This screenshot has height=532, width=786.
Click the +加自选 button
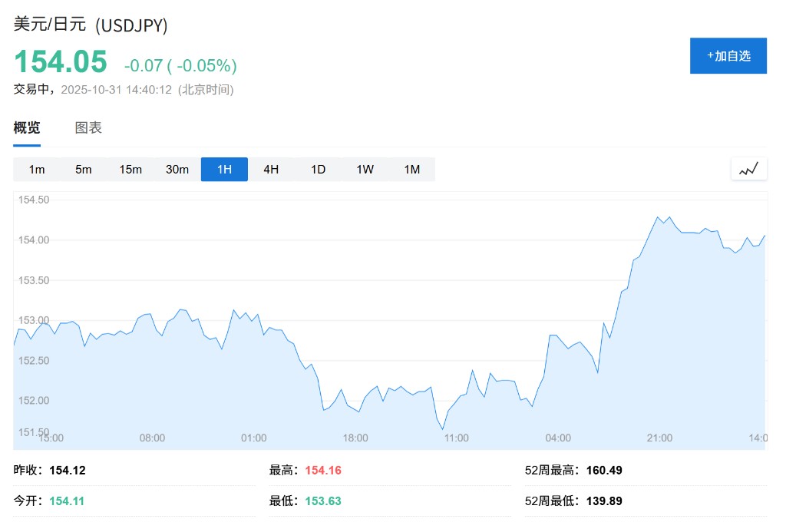[x=728, y=56]
